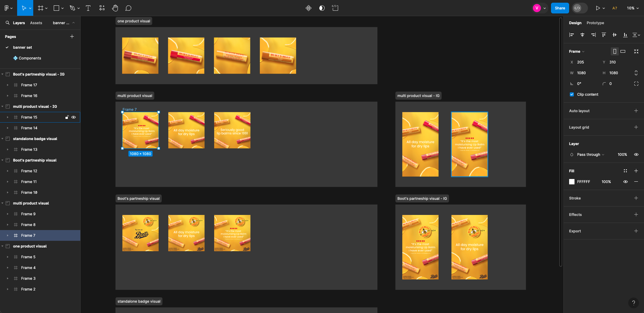Image resolution: width=644 pixels, height=313 pixels.
Task: Click the Dev Mode toggle
Action: pos(578,8)
